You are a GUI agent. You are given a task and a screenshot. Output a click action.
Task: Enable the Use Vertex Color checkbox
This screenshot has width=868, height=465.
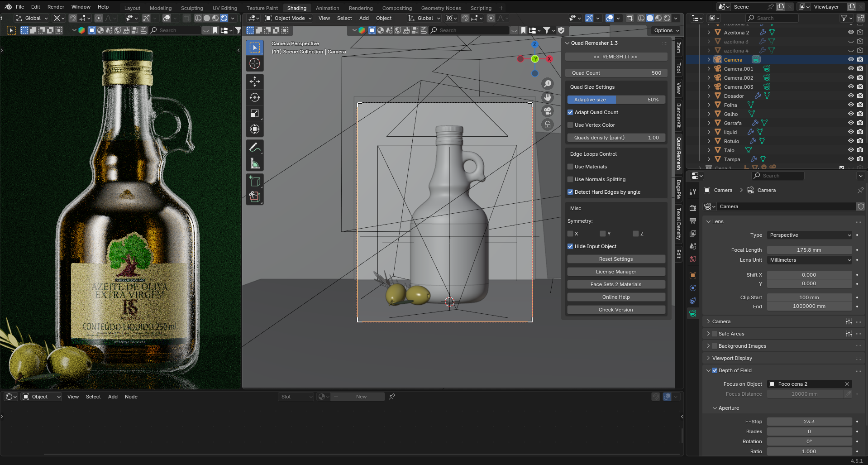tap(570, 125)
